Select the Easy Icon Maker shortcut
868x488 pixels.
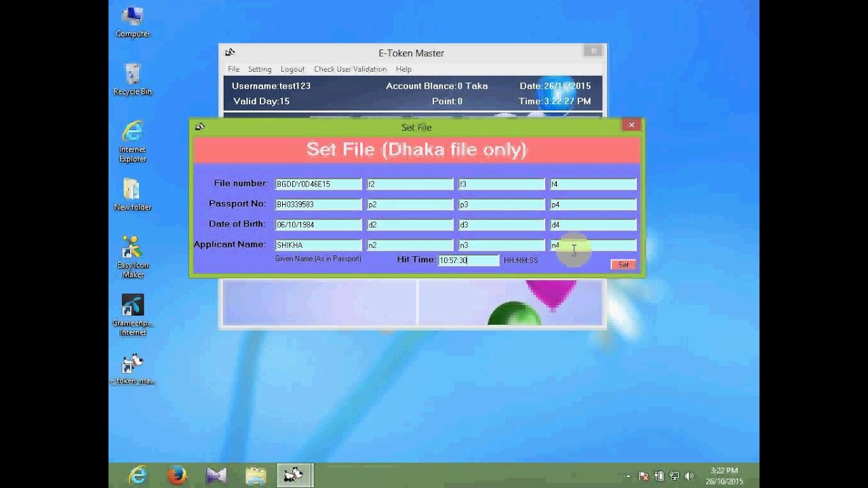(132, 256)
